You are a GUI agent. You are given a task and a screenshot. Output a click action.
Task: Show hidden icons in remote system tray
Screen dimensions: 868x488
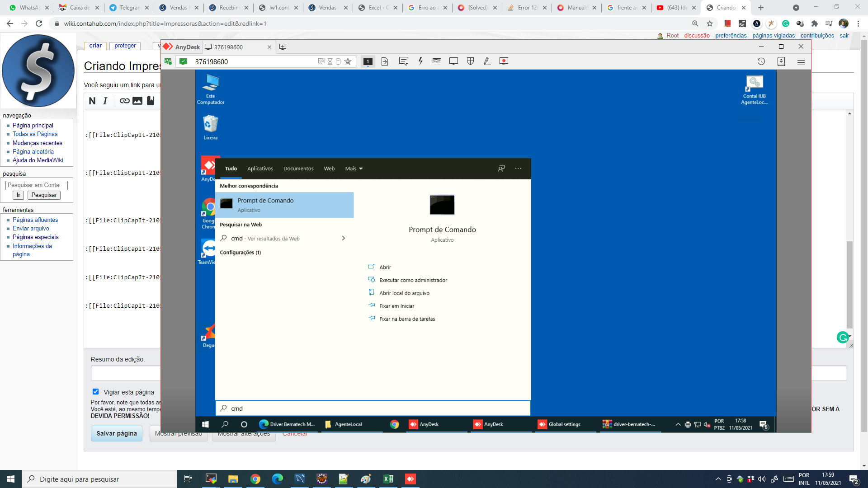pos(678,424)
